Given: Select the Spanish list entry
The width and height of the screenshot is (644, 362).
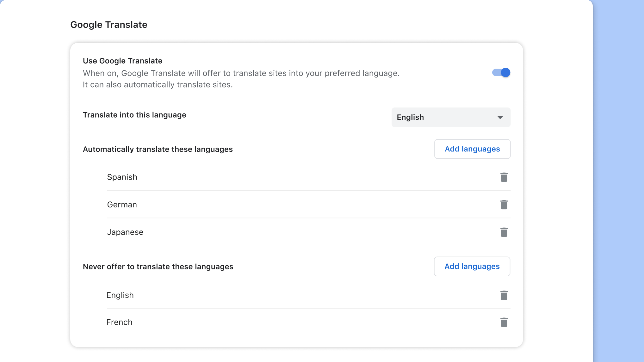Looking at the screenshot, I should (x=122, y=177).
